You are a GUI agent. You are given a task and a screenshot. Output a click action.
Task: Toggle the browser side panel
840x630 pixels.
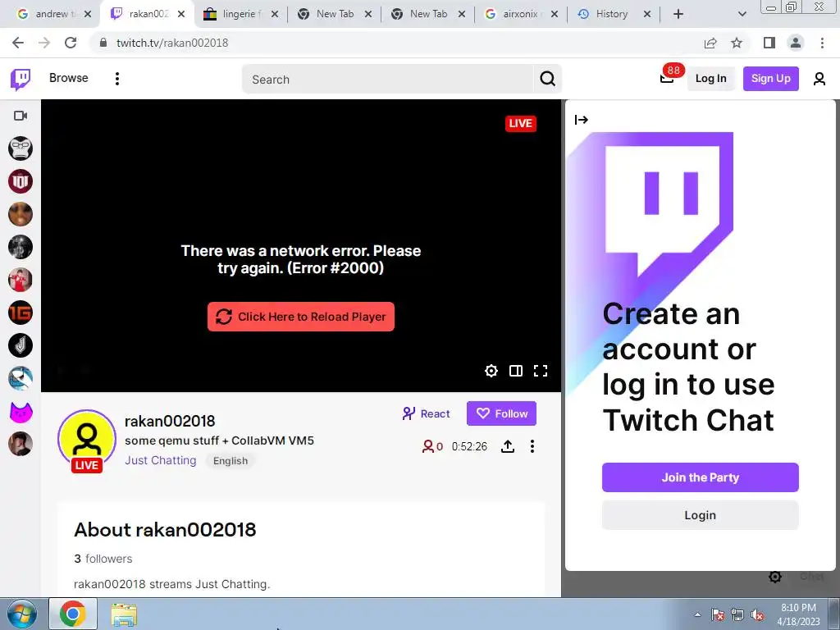769,43
